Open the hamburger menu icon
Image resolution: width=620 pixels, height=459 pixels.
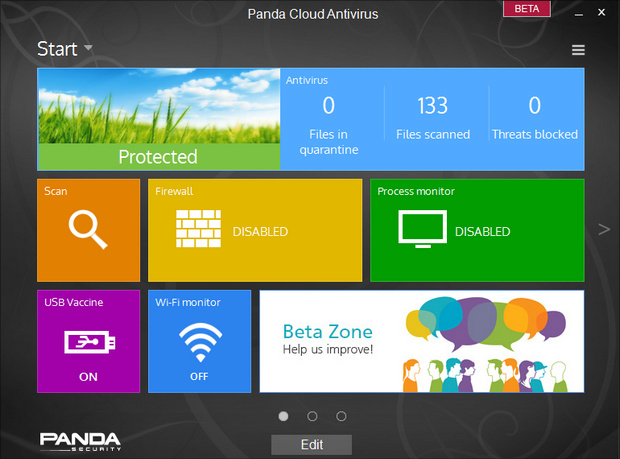point(578,50)
